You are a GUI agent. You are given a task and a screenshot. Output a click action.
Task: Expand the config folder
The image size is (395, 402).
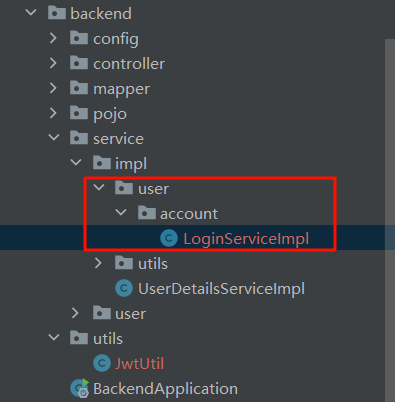[x=53, y=38]
